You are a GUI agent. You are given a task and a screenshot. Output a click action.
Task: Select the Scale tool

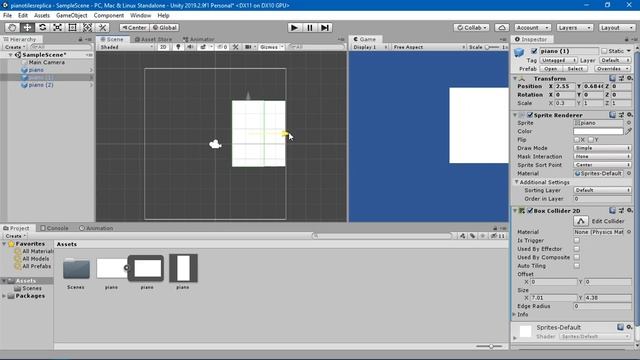click(57, 27)
